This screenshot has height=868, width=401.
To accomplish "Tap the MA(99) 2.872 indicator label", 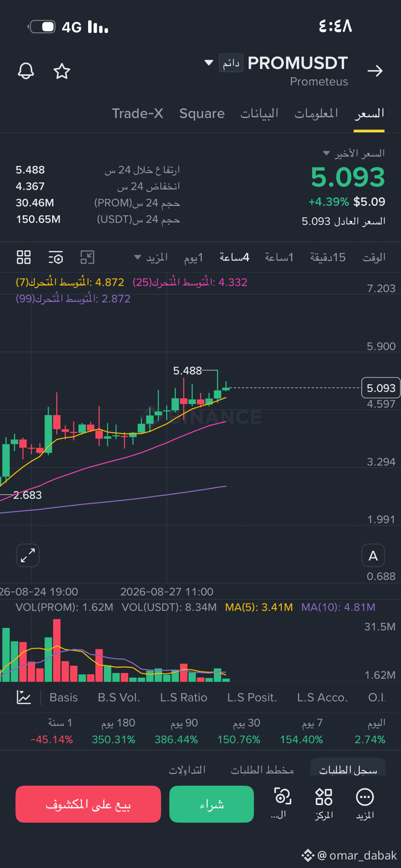I will [x=73, y=298].
